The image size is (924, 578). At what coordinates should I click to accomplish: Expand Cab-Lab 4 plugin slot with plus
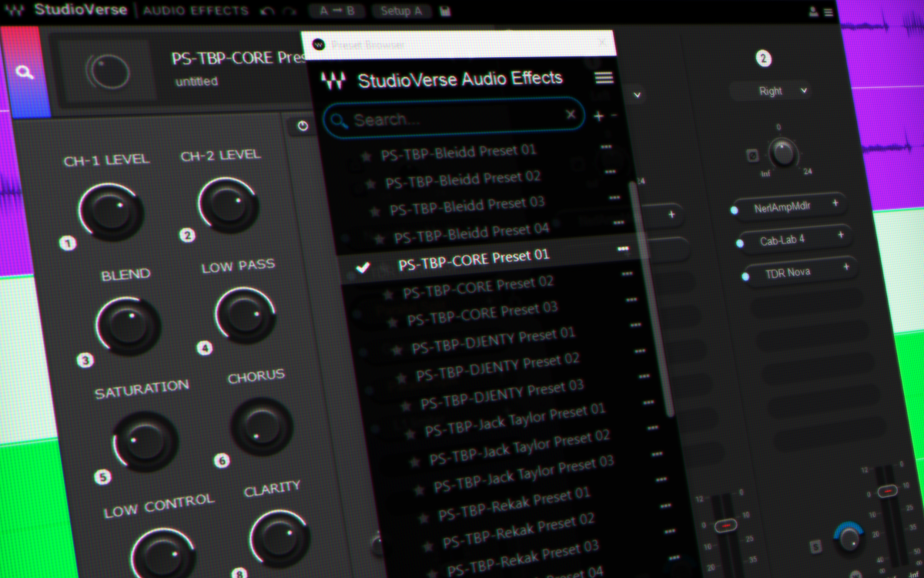[x=840, y=235]
